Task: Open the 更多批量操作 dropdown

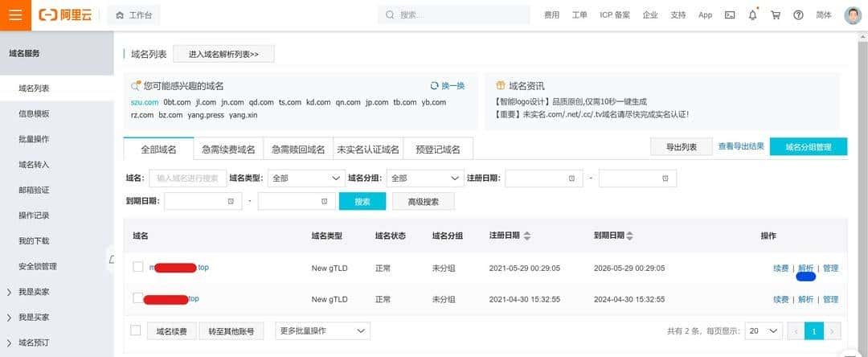Action: coord(323,331)
